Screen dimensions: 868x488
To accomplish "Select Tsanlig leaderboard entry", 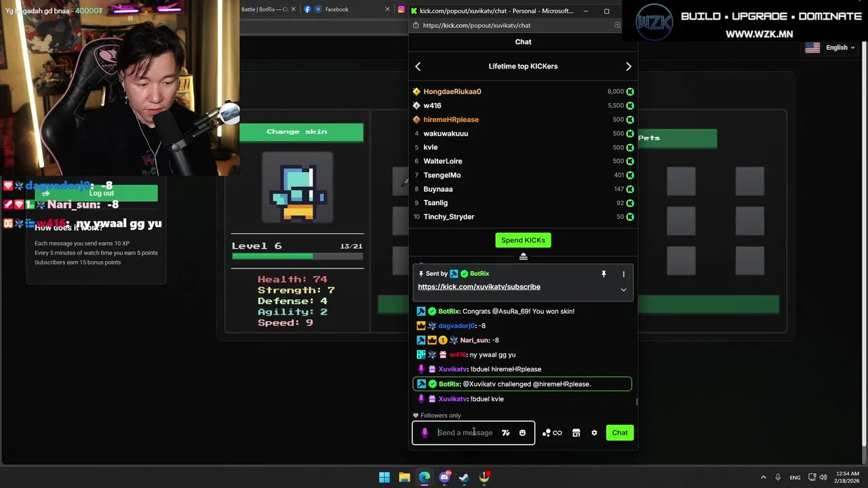I will coord(523,203).
